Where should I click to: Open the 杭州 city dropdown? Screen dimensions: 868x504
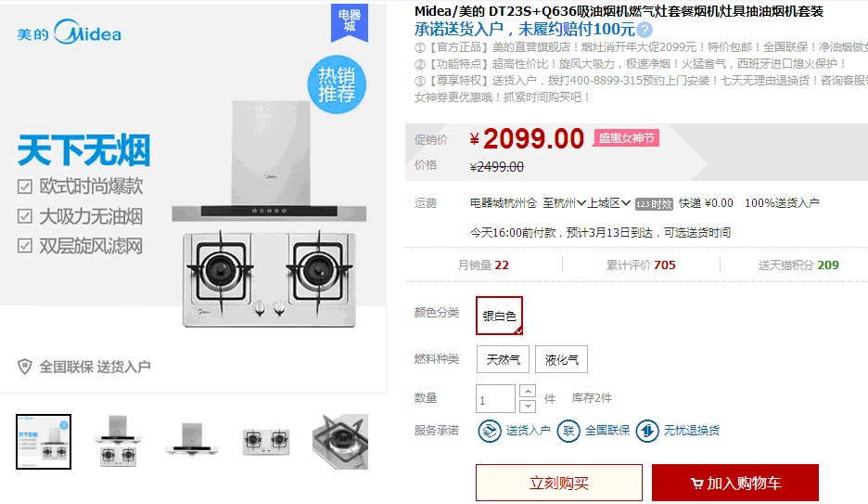(x=564, y=203)
